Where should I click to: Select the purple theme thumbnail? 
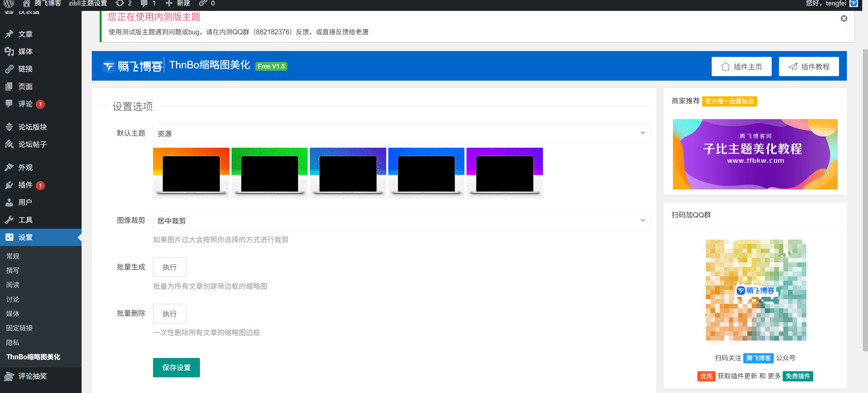point(505,173)
